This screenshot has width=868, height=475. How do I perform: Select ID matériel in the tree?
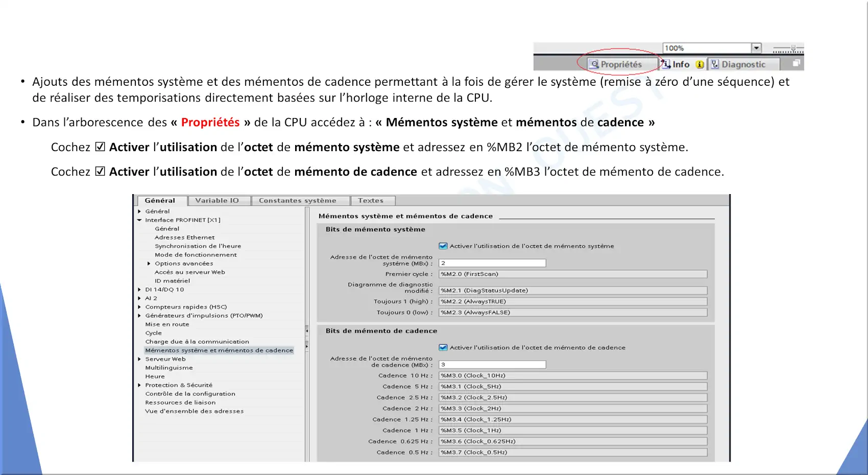click(x=173, y=281)
